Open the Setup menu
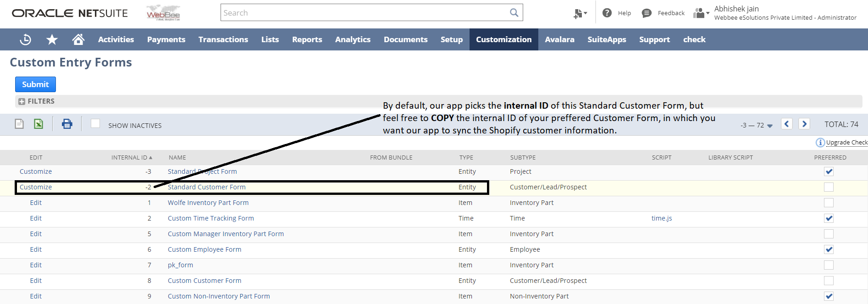The image size is (868, 304). pyautogui.click(x=452, y=39)
